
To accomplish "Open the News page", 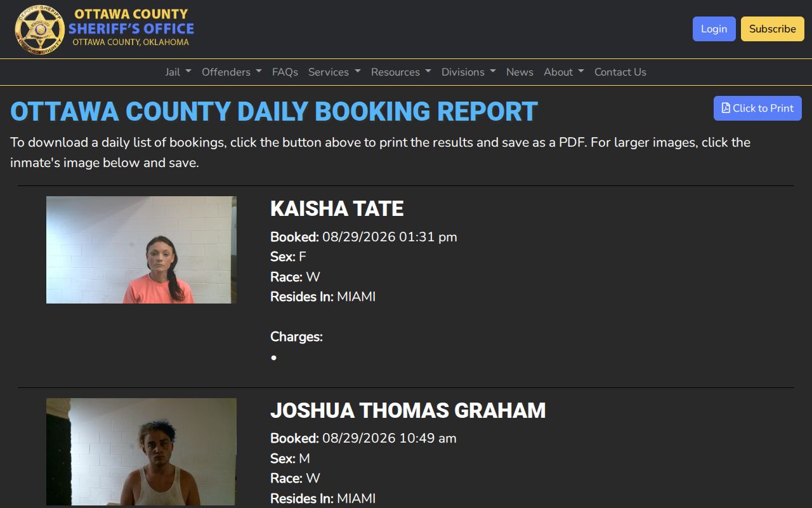I will (520, 72).
